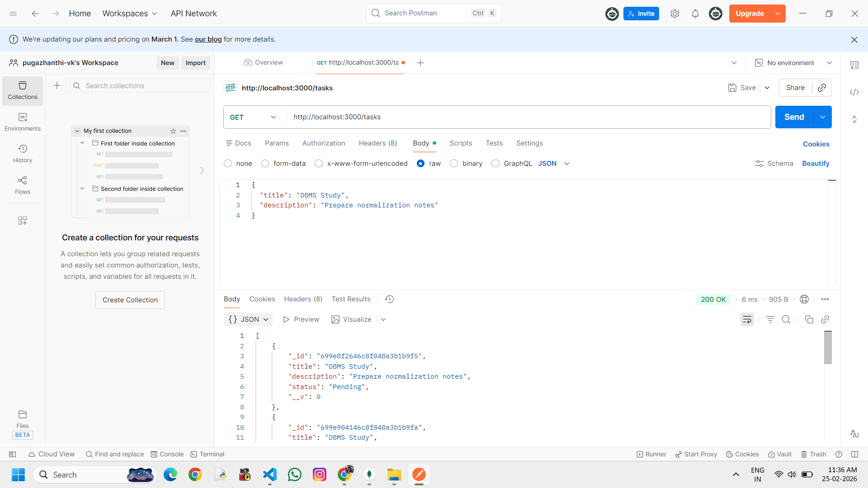Select the none body type

(228, 164)
